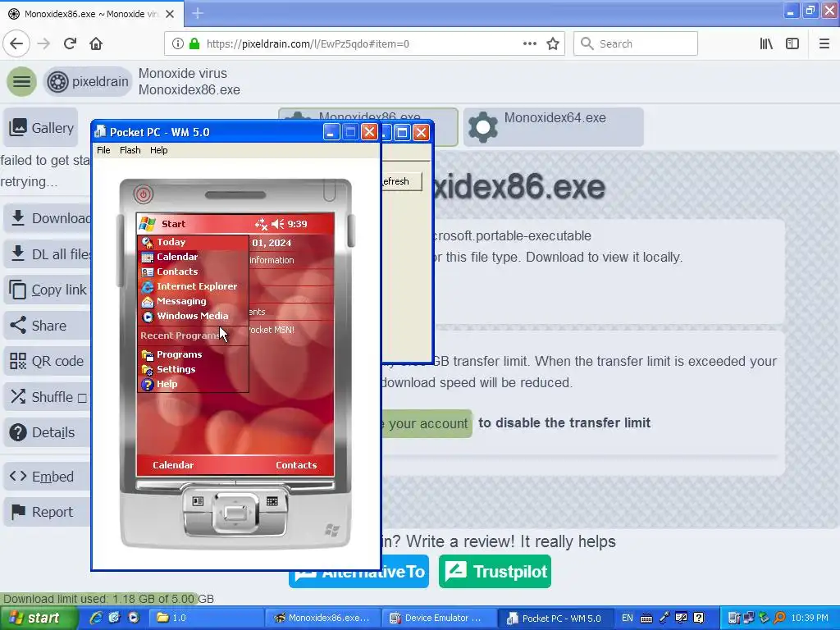Toggle the Shuffle checkbox
The image size is (840, 630).
coord(82,398)
